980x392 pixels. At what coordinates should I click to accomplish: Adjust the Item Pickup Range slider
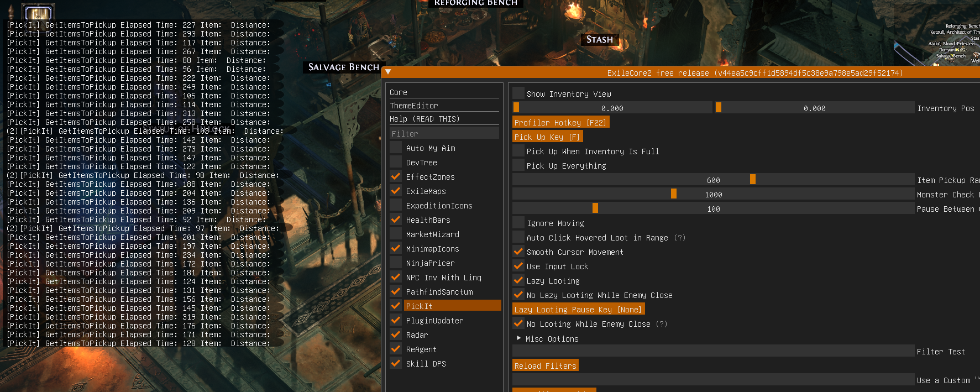point(713,180)
